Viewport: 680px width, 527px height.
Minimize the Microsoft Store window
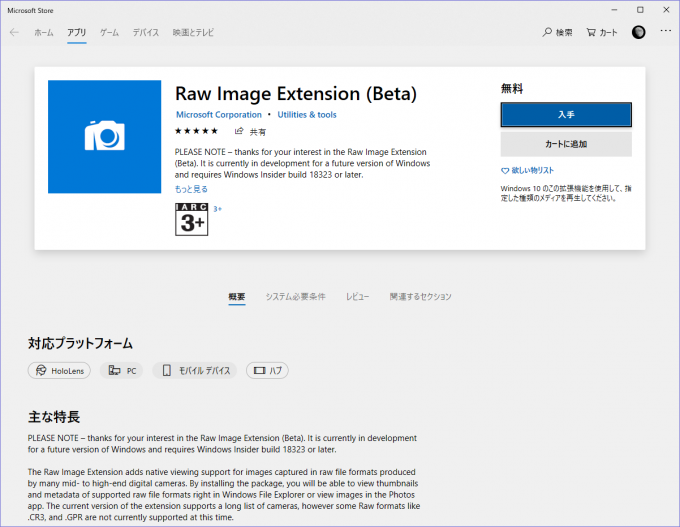(614, 10)
